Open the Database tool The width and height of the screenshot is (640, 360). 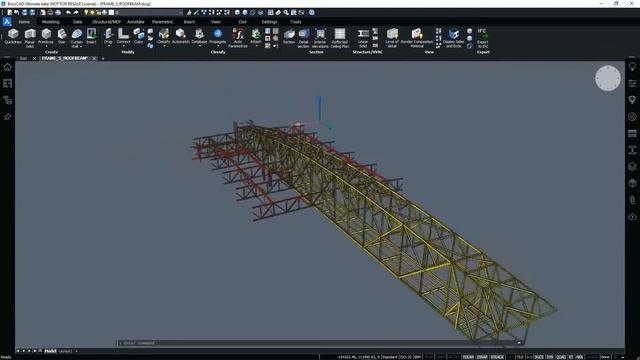pyautogui.click(x=199, y=36)
